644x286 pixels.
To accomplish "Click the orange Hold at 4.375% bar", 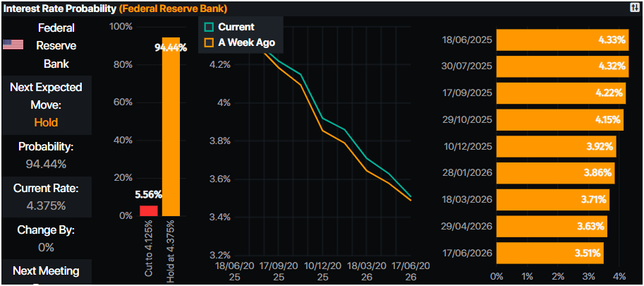I will [171, 127].
